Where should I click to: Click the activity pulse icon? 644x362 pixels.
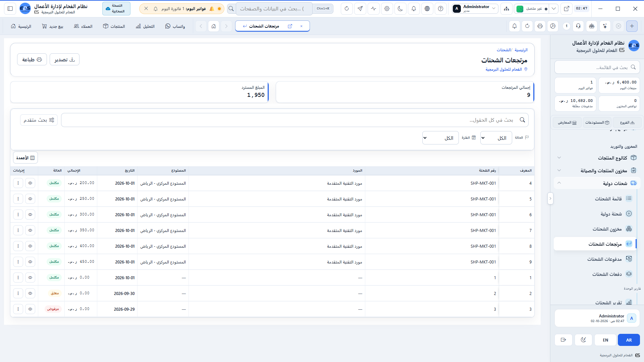pos(374,9)
